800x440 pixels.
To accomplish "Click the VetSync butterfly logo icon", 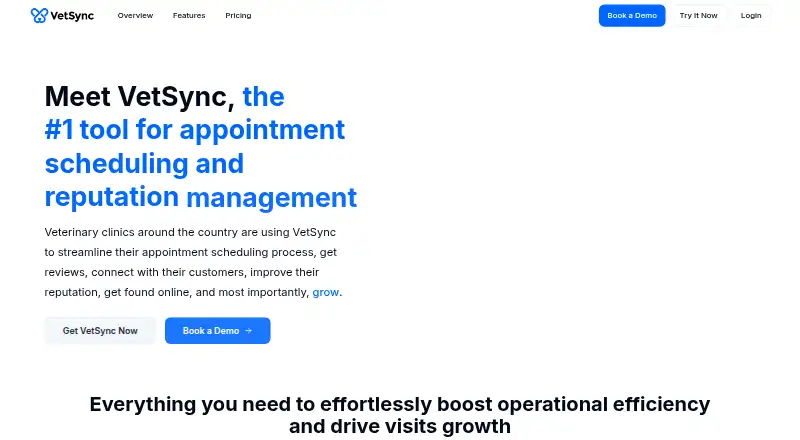I will 39,15.
